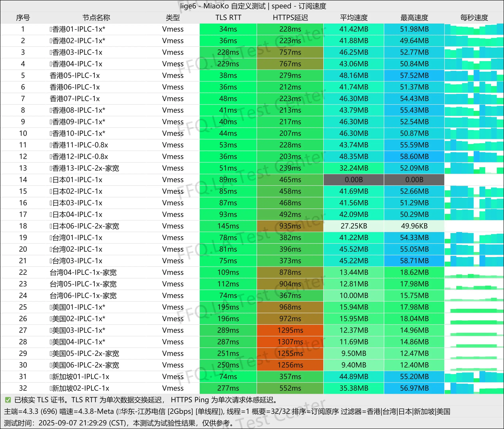This screenshot has width=504, height=429.
Task: Click the 1307ms HTTPS delay cell
Action: click(x=290, y=342)
